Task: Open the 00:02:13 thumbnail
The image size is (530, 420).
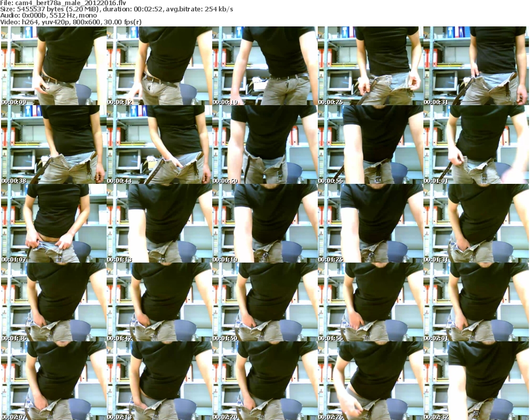Action: 159,381
